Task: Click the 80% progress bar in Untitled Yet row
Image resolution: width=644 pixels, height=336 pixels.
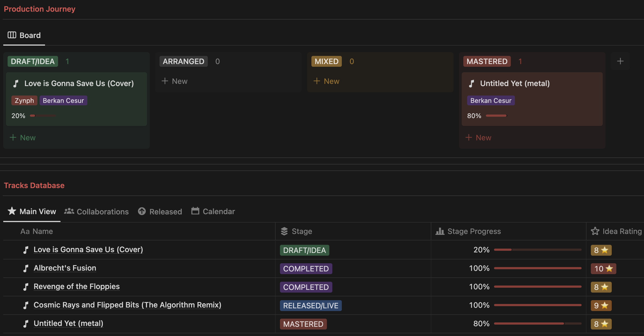Action: [537, 324]
